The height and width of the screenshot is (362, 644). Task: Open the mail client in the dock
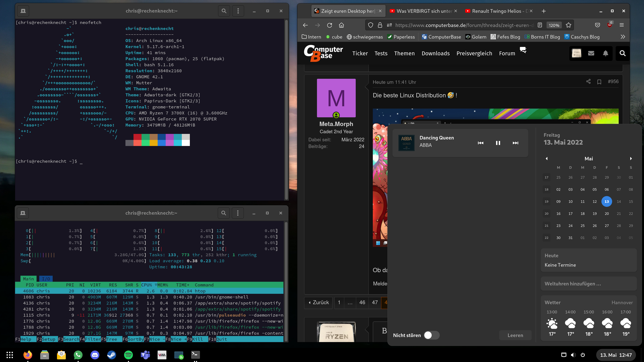pyautogui.click(x=61, y=355)
